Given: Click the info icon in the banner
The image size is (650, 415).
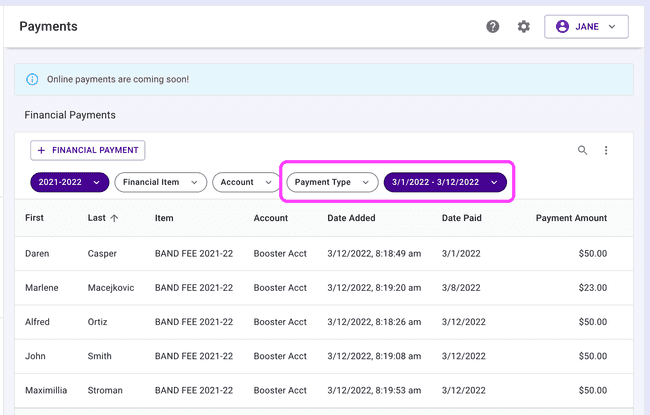Looking at the screenshot, I should tap(32, 79).
